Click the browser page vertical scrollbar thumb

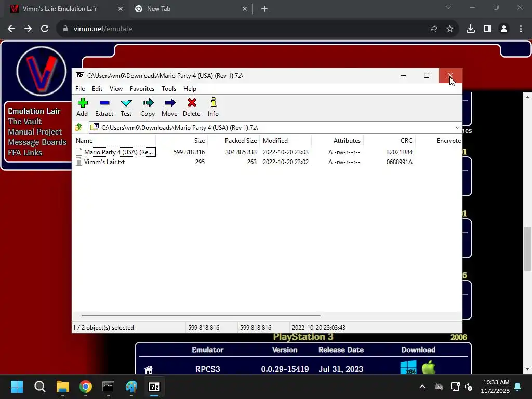[527, 249]
